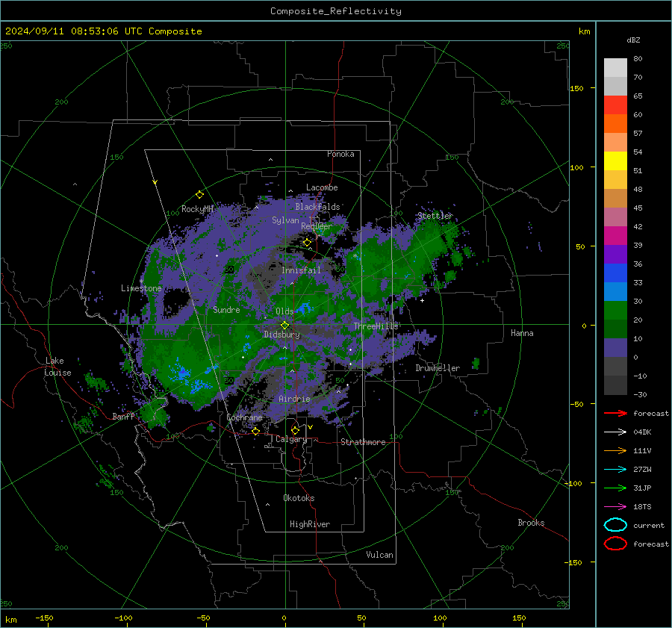The width and height of the screenshot is (672, 628).
Task: Select the yellow swatch between 54 and 51 dBZ
Action: (615, 161)
